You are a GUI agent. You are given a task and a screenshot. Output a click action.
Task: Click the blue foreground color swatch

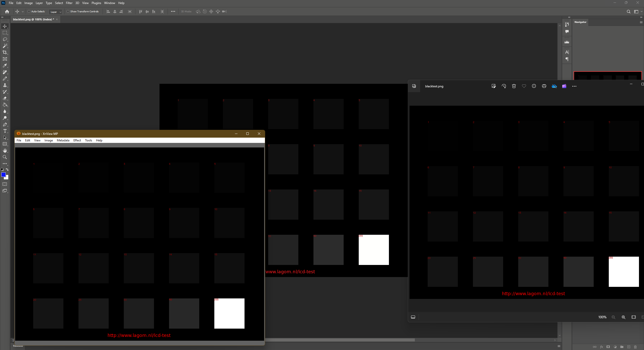pyautogui.click(x=4, y=175)
